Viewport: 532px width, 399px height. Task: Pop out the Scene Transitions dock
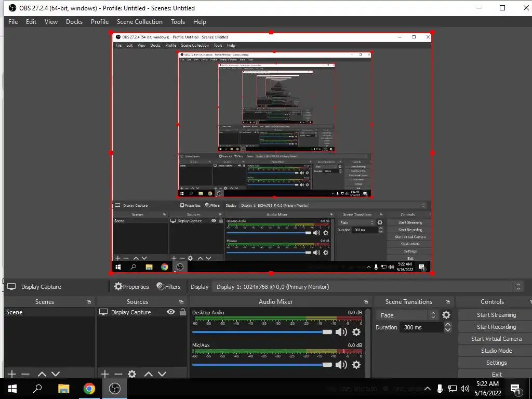point(448,302)
